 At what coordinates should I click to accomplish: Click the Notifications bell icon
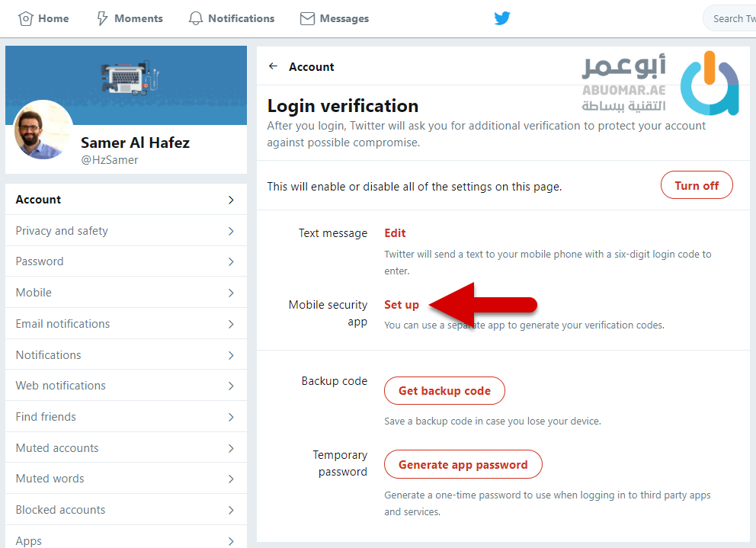tap(196, 18)
